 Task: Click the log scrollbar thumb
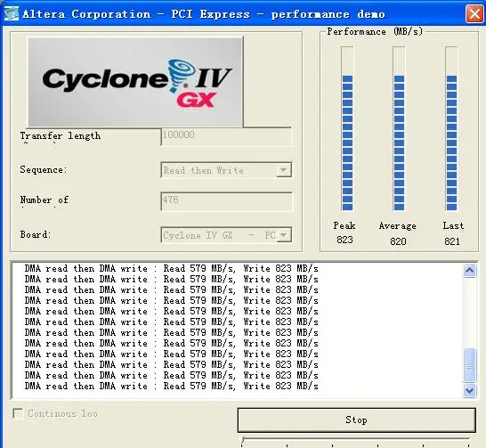[x=469, y=365]
